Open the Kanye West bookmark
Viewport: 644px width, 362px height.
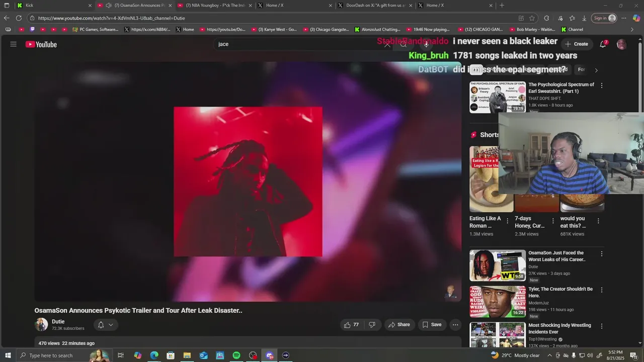click(x=274, y=30)
